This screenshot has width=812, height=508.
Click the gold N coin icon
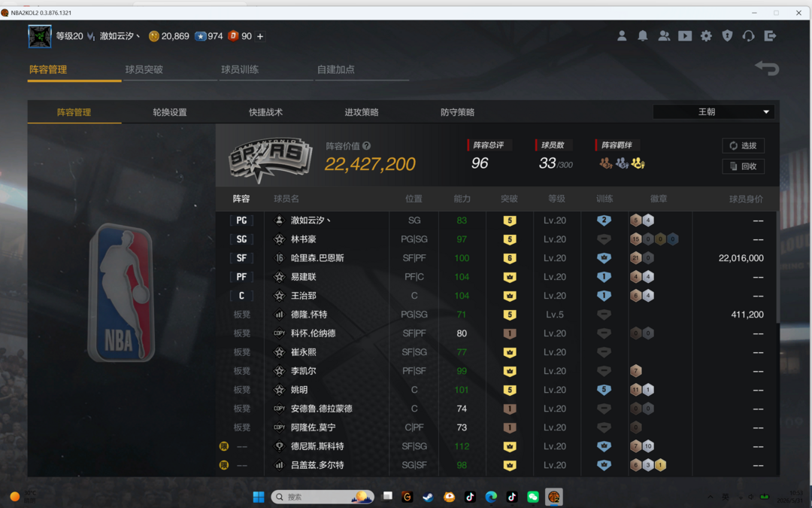click(x=154, y=36)
